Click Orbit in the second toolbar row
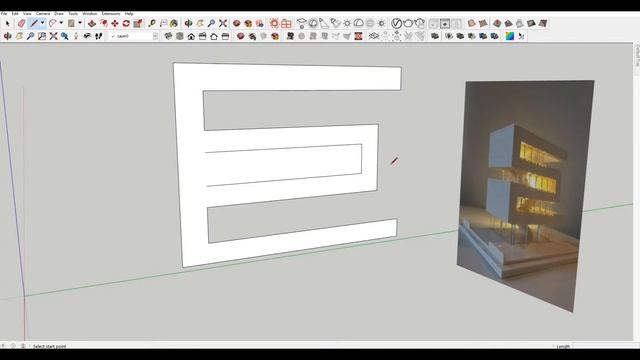This screenshot has height=360, width=640. coord(7,36)
